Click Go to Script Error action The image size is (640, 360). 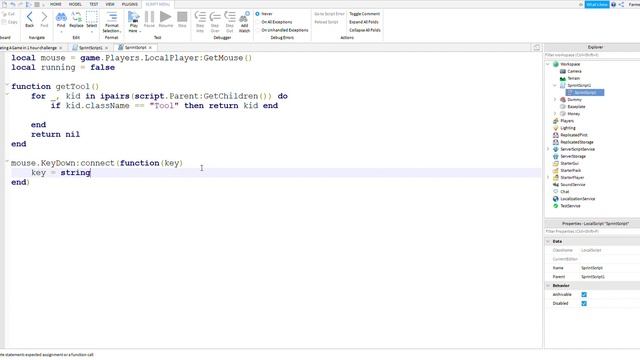329,14
